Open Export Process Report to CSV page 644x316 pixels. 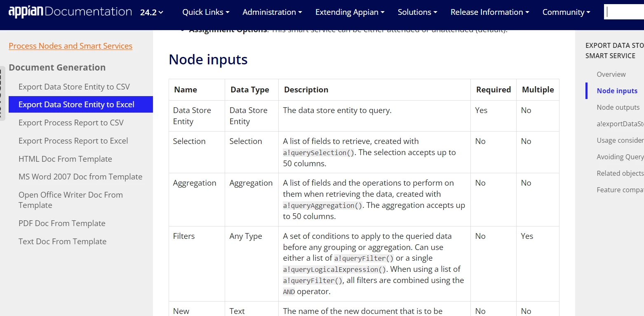point(71,123)
